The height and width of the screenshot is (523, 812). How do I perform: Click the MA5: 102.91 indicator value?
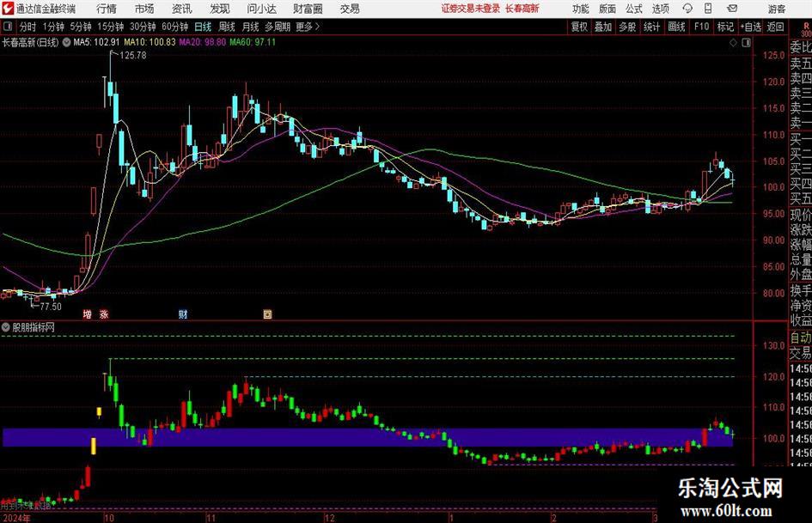click(x=96, y=42)
